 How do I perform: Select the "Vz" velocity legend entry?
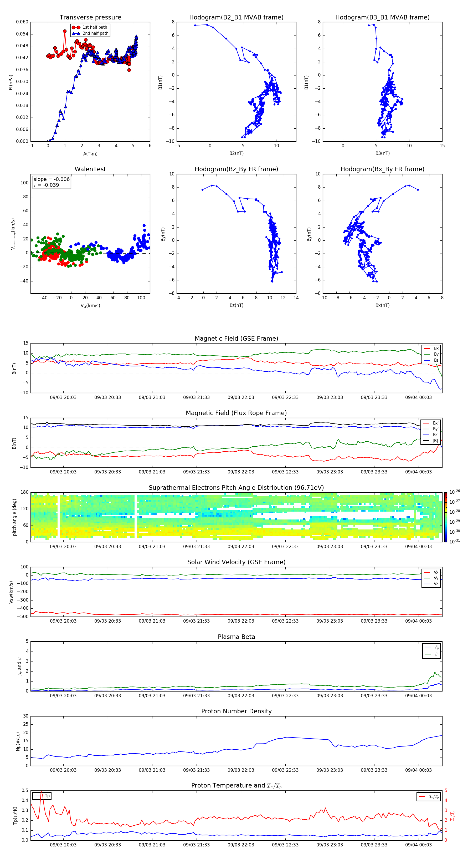[431, 584]
